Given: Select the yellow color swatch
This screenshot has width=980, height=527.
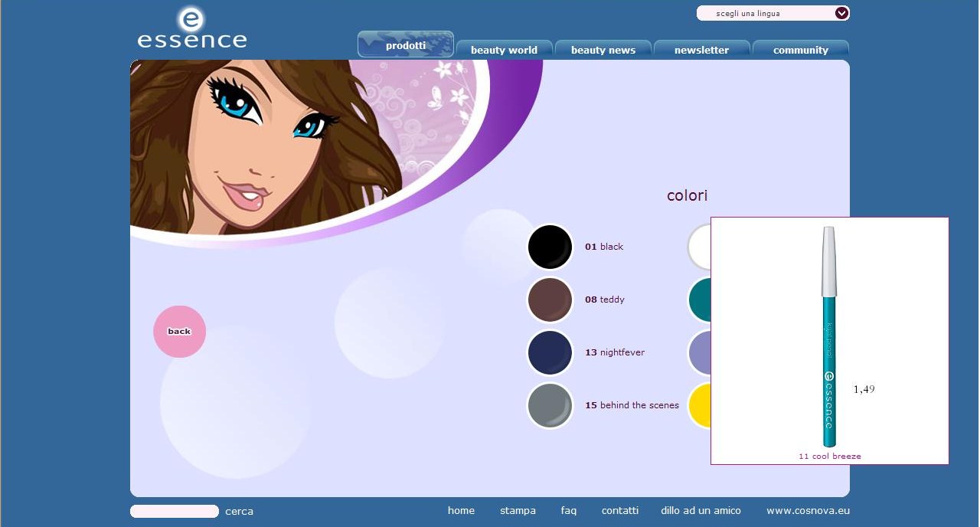Looking at the screenshot, I should point(700,405).
